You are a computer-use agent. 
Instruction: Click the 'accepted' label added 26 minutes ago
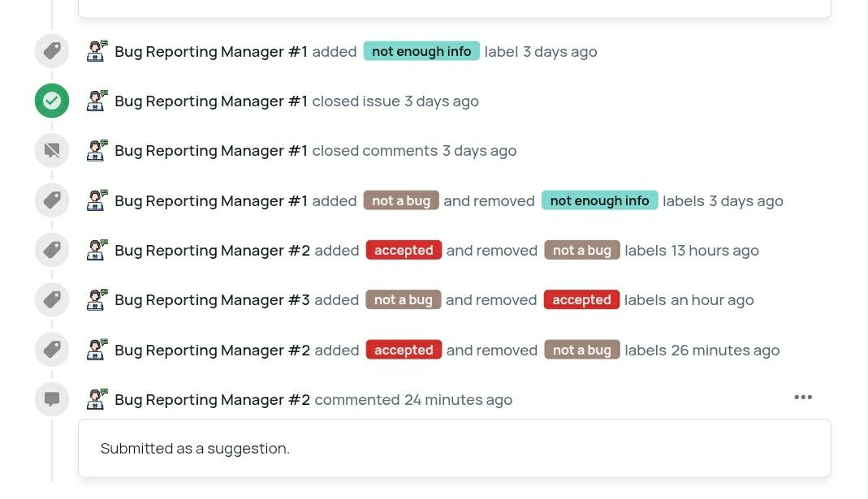(x=404, y=350)
